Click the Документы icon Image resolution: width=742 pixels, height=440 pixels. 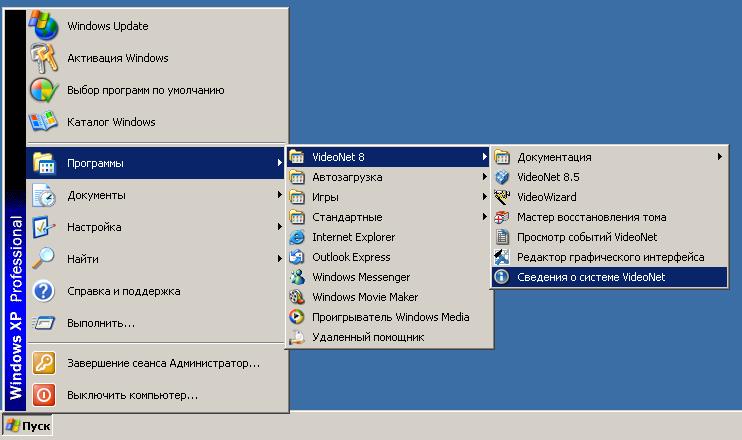(x=44, y=195)
